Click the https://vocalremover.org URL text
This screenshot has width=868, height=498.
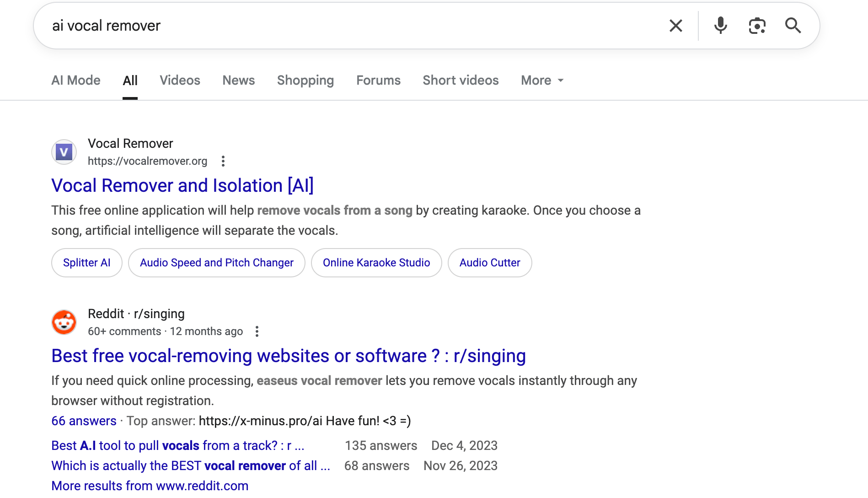tap(147, 161)
